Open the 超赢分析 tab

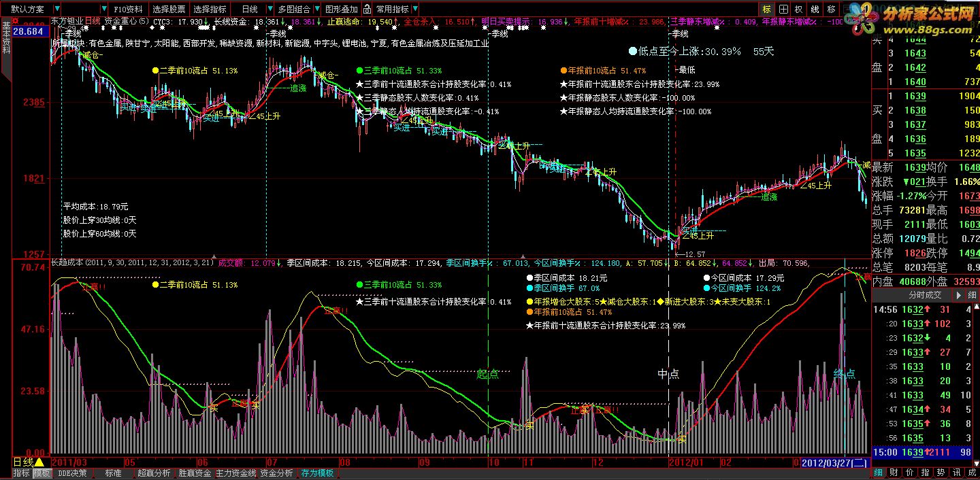pos(154,473)
